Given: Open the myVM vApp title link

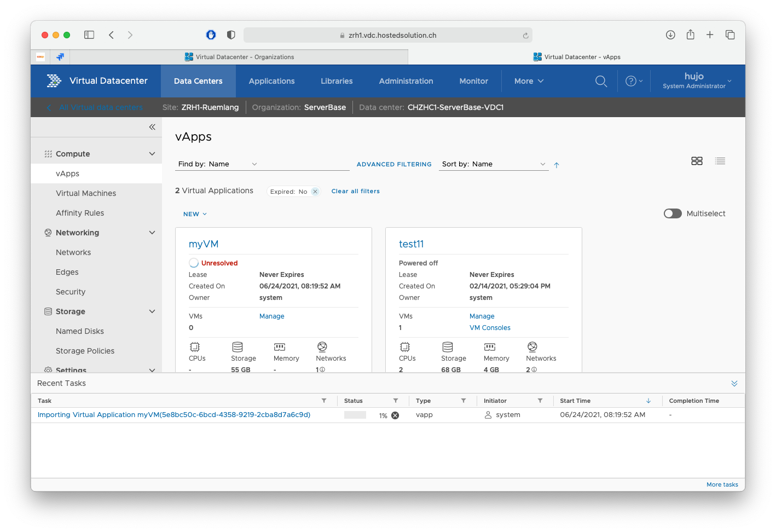Looking at the screenshot, I should [x=204, y=244].
